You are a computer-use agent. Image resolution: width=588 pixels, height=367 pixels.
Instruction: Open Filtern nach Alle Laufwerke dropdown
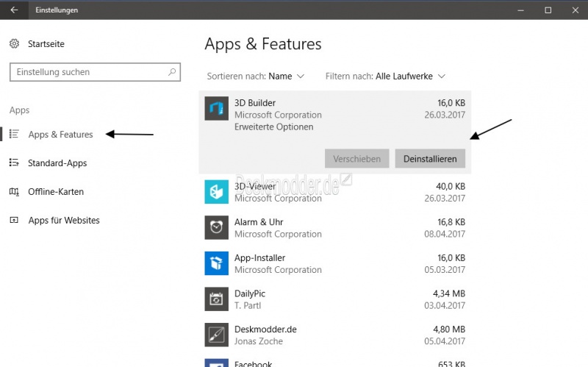pyautogui.click(x=385, y=76)
